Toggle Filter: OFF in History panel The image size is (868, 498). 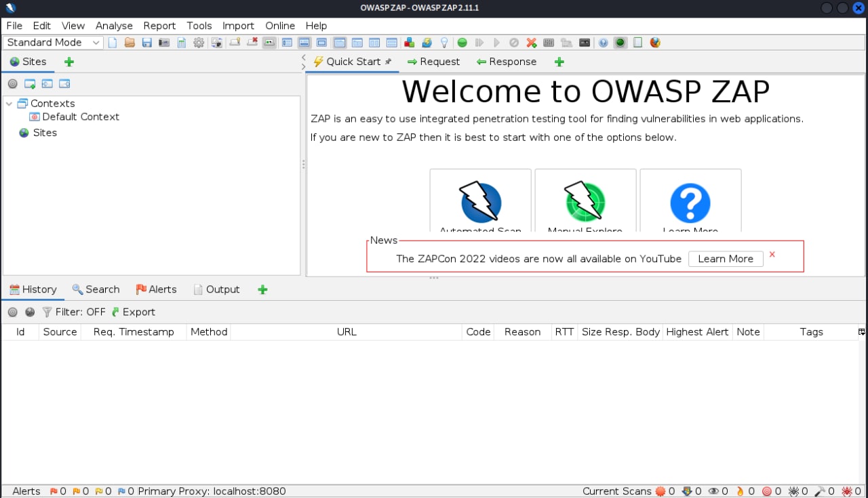pos(74,312)
